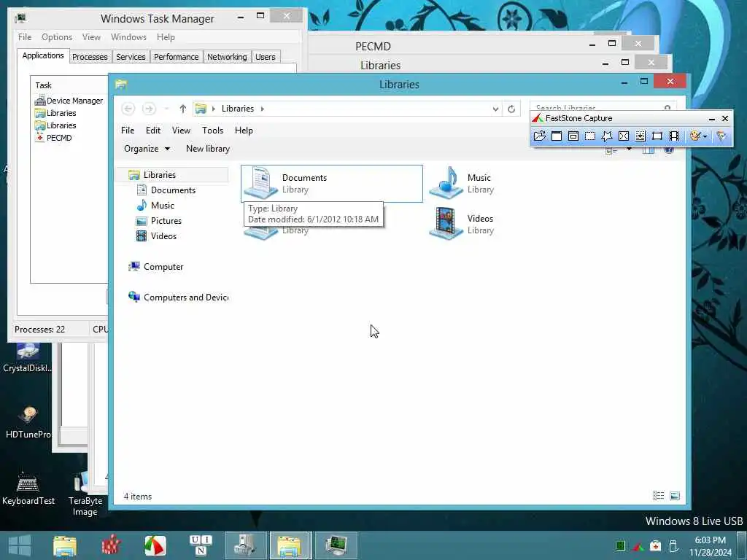The height and width of the screenshot is (560, 747).
Task: Select the Music library item
Action: pyautogui.click(x=462, y=183)
